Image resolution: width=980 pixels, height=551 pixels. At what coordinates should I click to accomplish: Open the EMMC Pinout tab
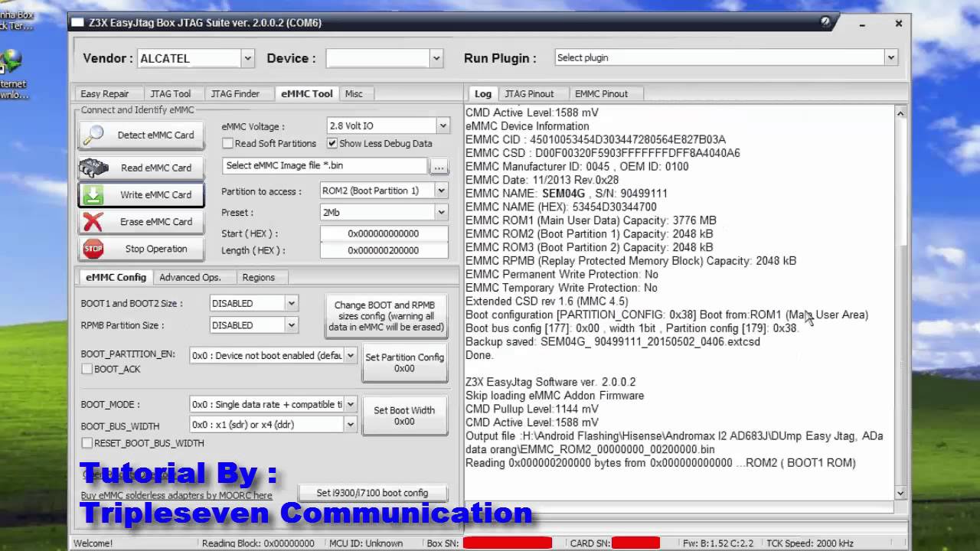601,93
